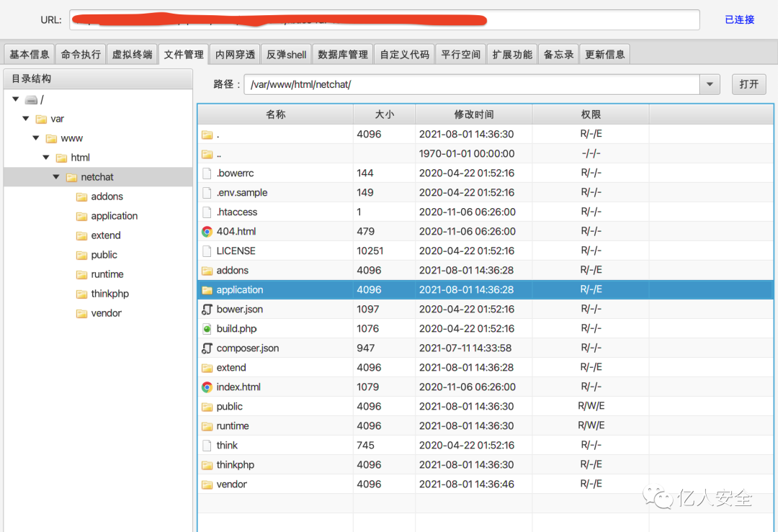Open the path history dropdown arrow

tap(710, 84)
